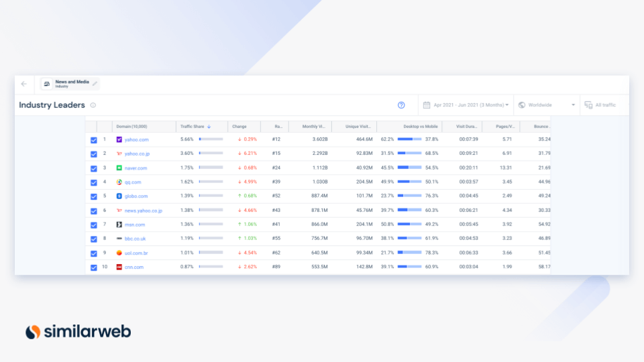Open the news.yahoo.co.jp domain link
This screenshot has width=644, height=362.
tap(144, 210)
